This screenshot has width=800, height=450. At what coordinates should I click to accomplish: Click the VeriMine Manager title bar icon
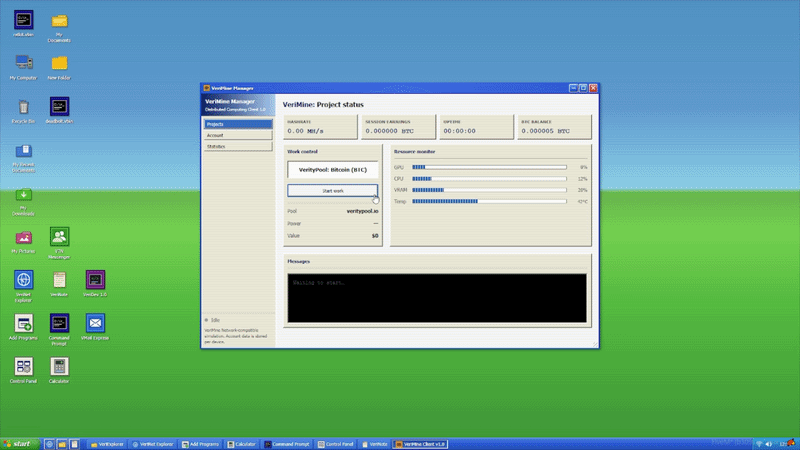(207, 88)
